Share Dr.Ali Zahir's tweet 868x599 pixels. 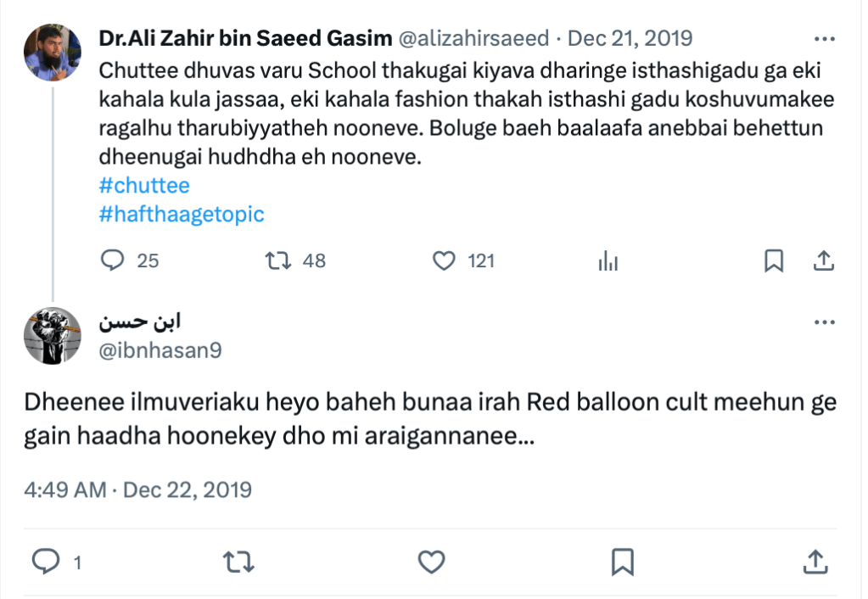823,260
